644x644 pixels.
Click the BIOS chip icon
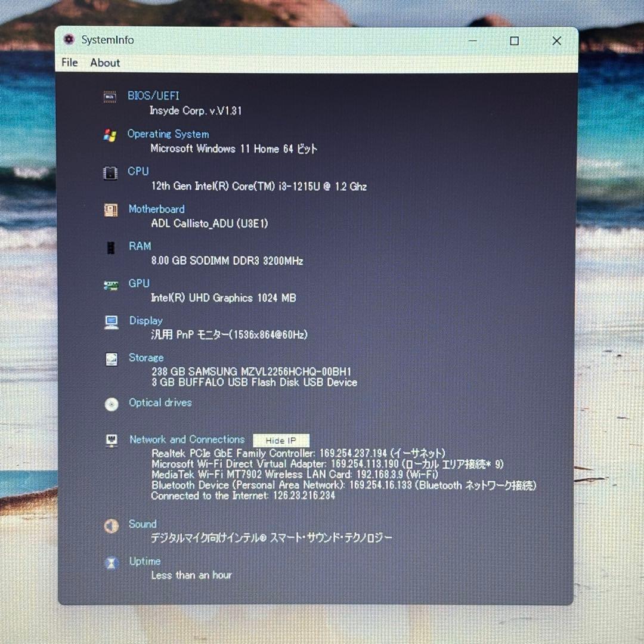[x=111, y=95]
